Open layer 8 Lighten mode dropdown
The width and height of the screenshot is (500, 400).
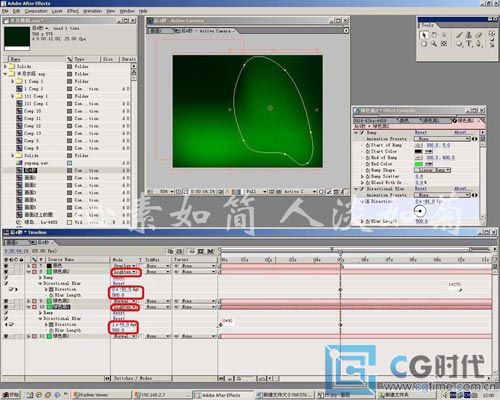point(125,272)
